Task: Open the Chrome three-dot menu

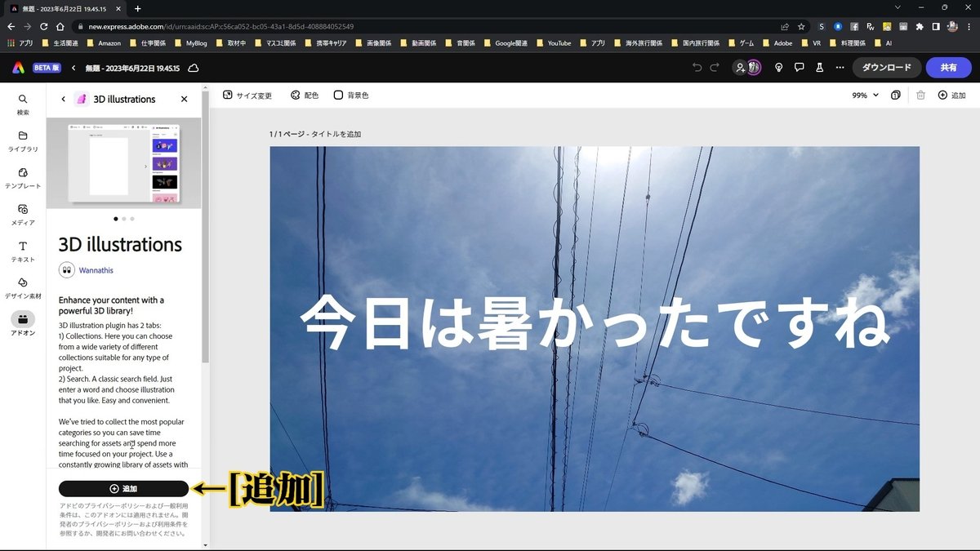Action: tap(969, 26)
